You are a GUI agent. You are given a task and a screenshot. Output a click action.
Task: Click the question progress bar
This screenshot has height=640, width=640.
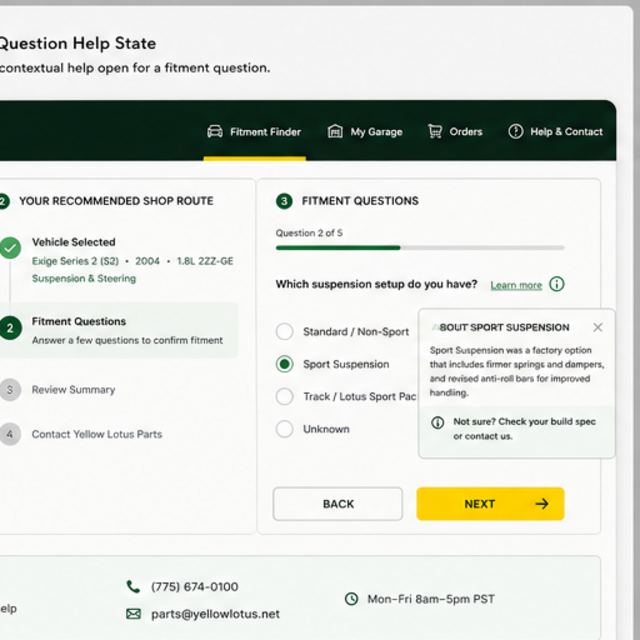(x=420, y=248)
